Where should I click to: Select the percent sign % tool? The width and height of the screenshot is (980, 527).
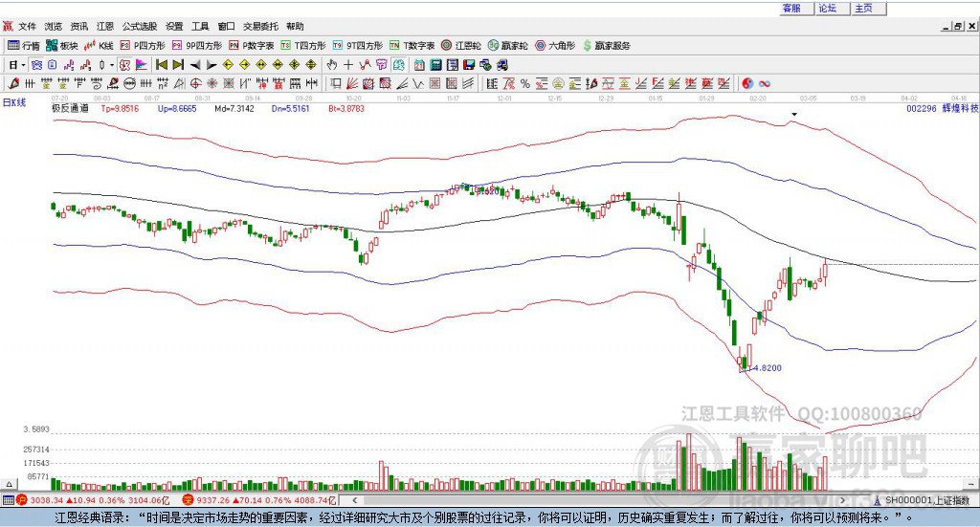click(x=525, y=83)
